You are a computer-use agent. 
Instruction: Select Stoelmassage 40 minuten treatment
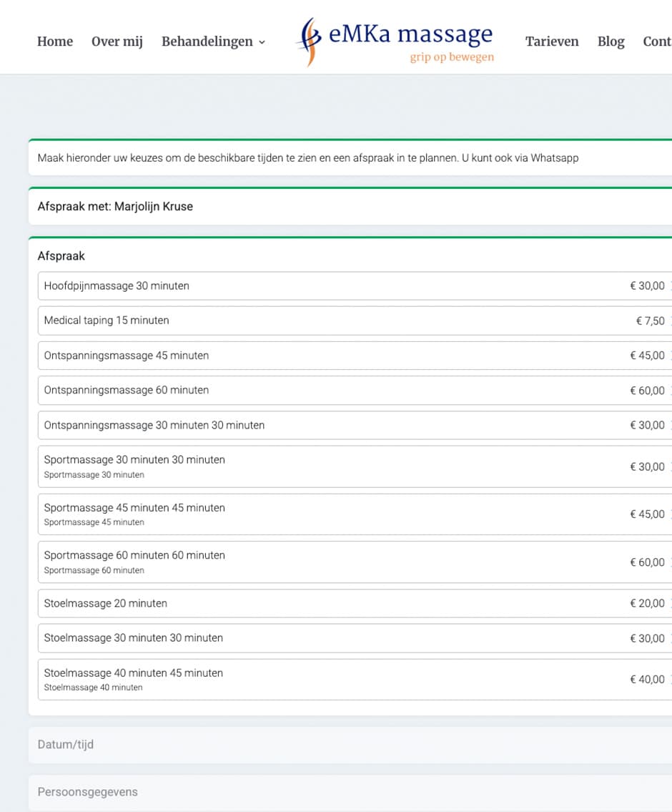(x=354, y=680)
